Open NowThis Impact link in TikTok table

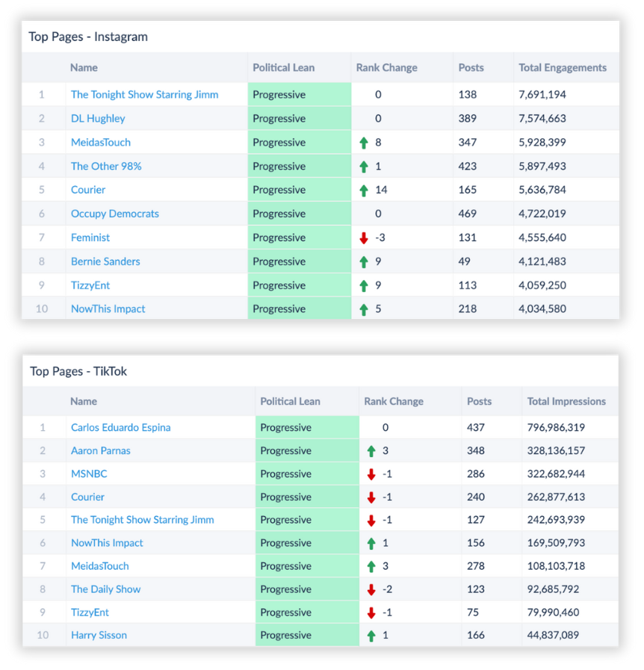click(x=107, y=543)
